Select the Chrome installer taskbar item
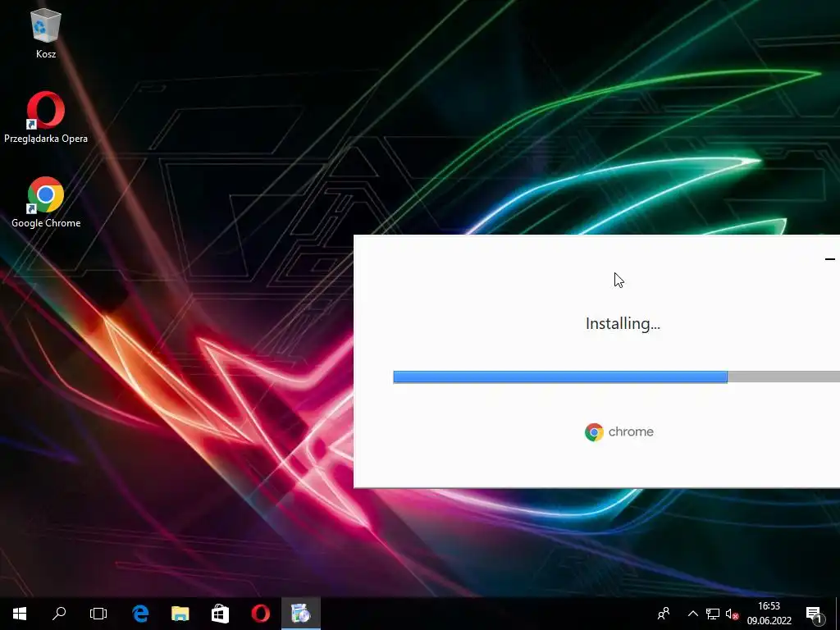 301,614
